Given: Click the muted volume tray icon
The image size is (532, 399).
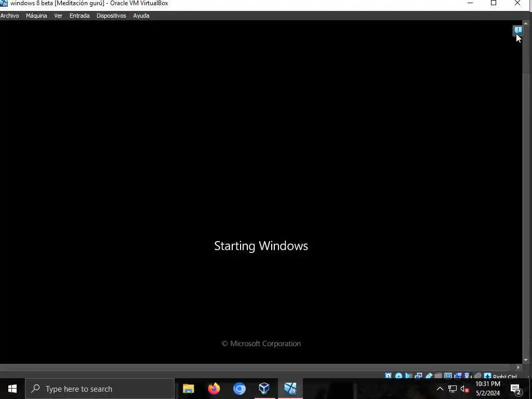Looking at the screenshot, I should pyautogui.click(x=464, y=389).
